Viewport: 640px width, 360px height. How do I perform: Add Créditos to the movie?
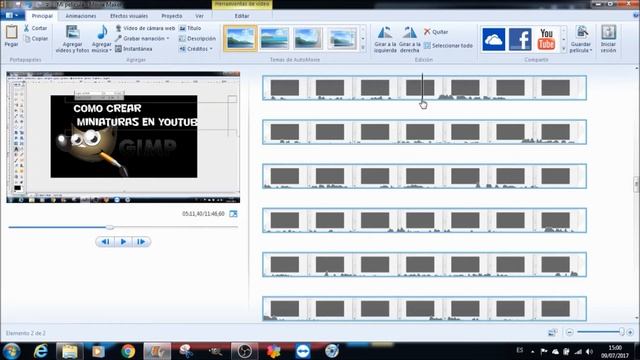tap(194, 49)
